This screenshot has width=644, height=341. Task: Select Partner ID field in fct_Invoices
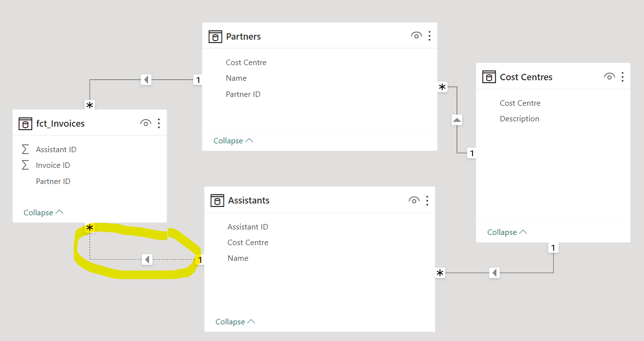pos(53,181)
